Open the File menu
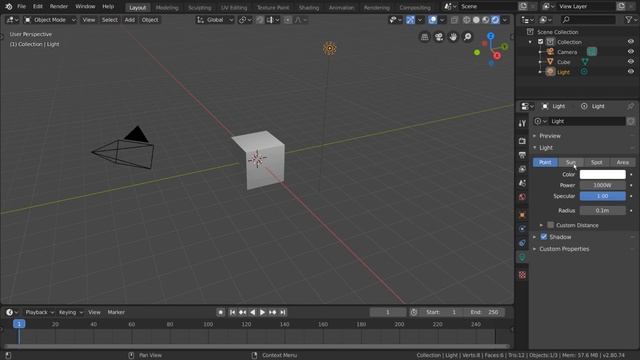The height and width of the screenshot is (360, 640). pyautogui.click(x=21, y=7)
